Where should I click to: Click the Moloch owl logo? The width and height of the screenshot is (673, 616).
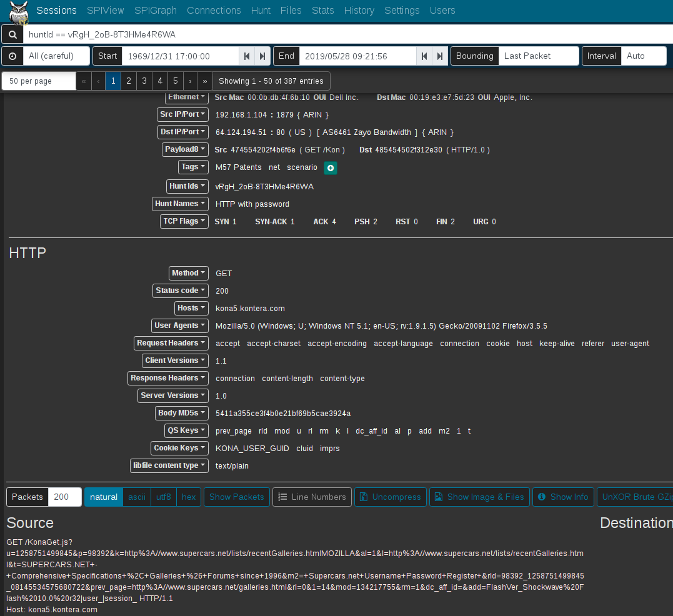coord(19,12)
